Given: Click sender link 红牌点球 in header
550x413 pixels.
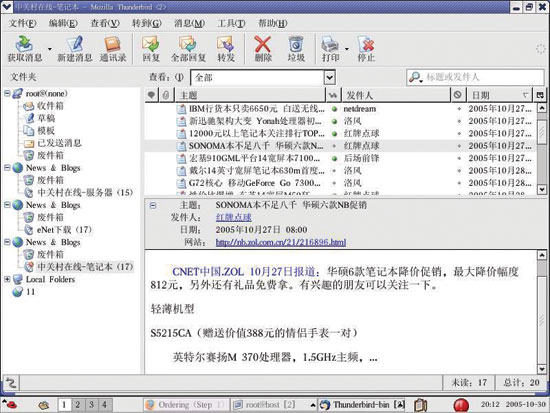Looking at the screenshot, I should (234, 217).
